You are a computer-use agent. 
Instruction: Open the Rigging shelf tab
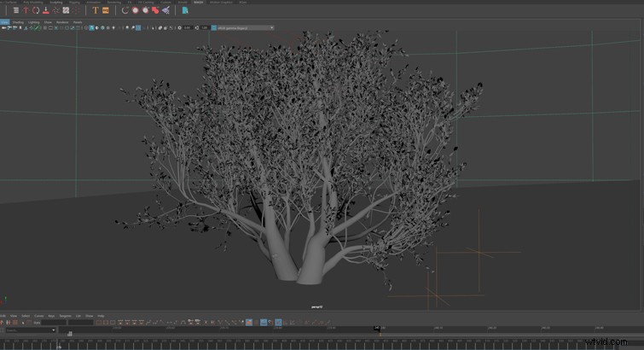coord(74,2)
